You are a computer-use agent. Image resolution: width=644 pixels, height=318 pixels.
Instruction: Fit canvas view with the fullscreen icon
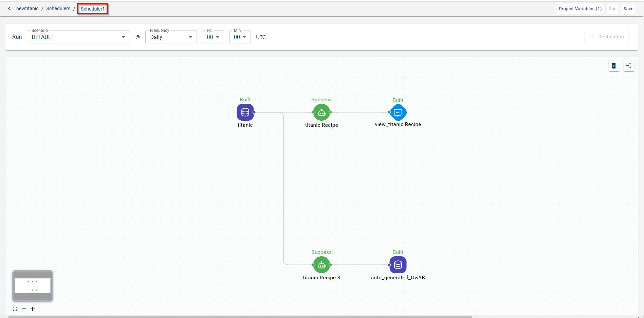[x=15, y=309]
